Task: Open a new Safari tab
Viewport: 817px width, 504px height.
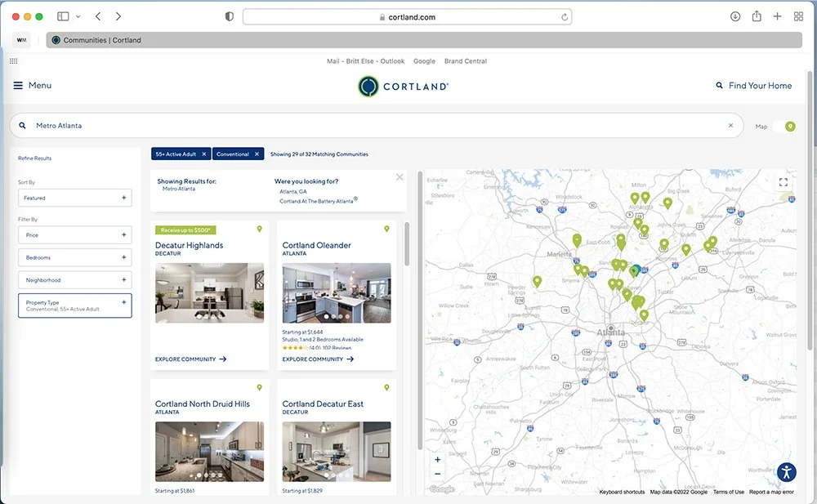Action: (777, 16)
